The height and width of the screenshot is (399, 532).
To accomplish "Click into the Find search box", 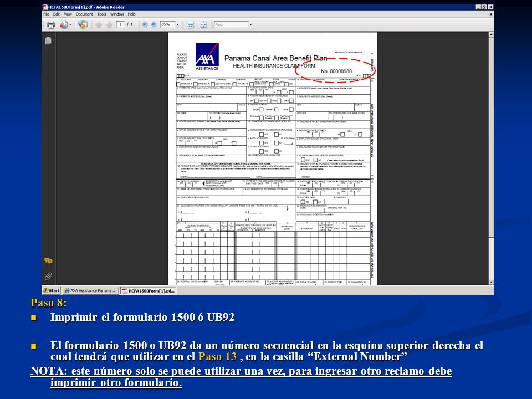I will pos(232,24).
